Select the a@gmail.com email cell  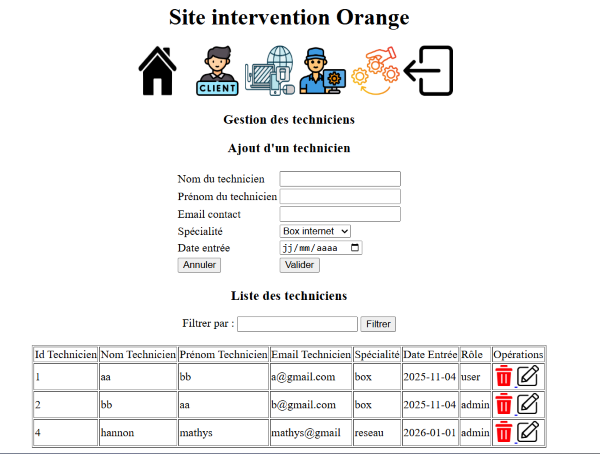click(x=311, y=377)
